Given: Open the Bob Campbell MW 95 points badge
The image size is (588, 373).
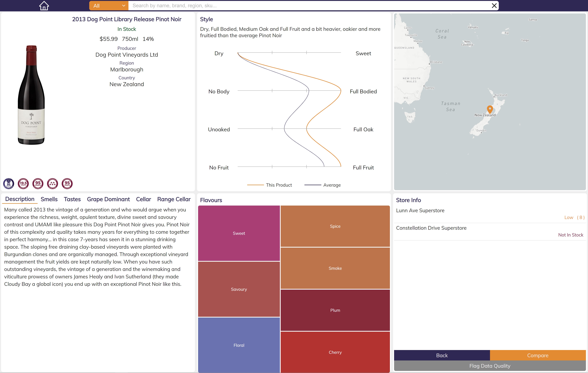Looking at the screenshot, I should coord(38,183).
